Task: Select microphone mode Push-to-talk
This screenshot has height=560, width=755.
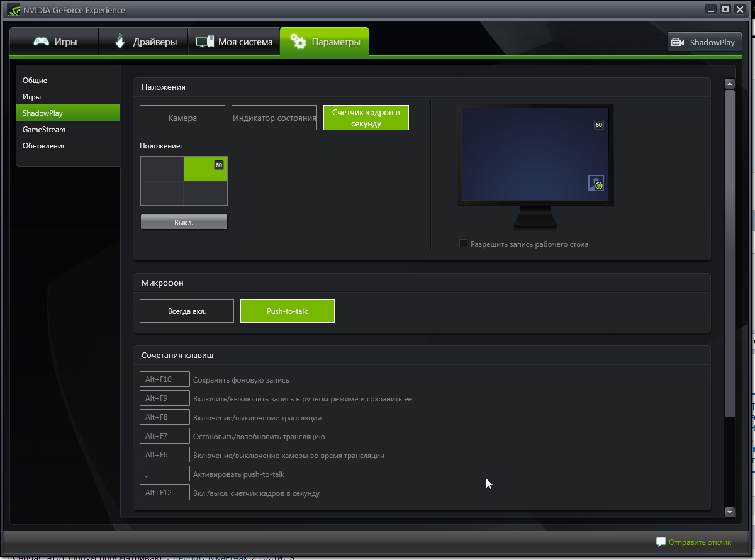Action: (x=288, y=311)
